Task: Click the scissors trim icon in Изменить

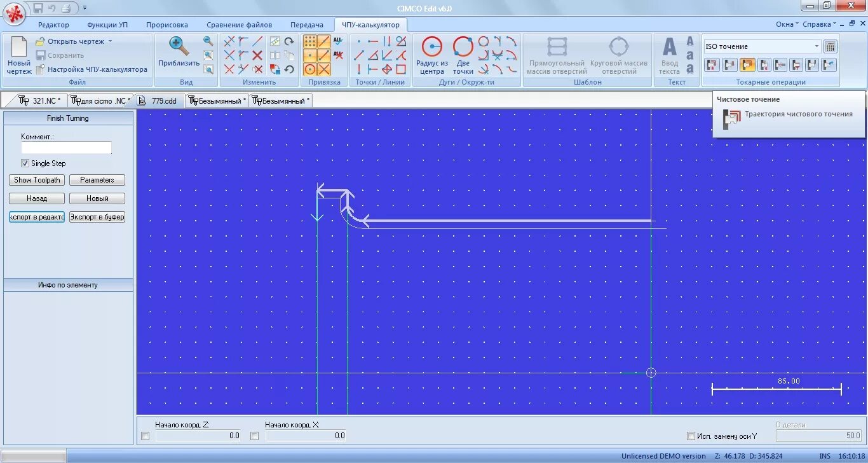Action: click(x=243, y=69)
